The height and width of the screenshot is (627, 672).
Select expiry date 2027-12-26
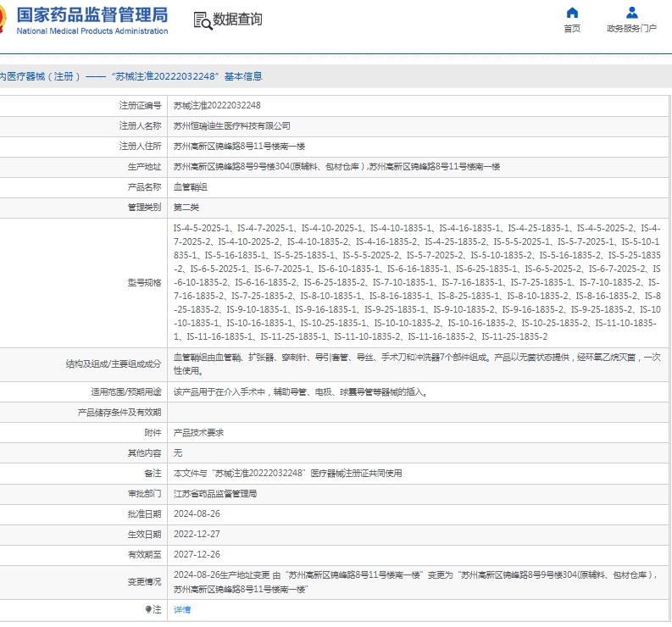[197, 555]
